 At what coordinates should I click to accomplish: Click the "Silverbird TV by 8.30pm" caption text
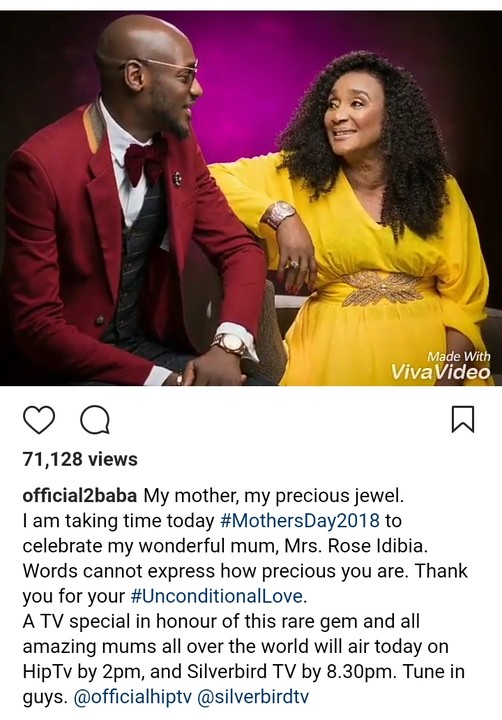[290, 672]
